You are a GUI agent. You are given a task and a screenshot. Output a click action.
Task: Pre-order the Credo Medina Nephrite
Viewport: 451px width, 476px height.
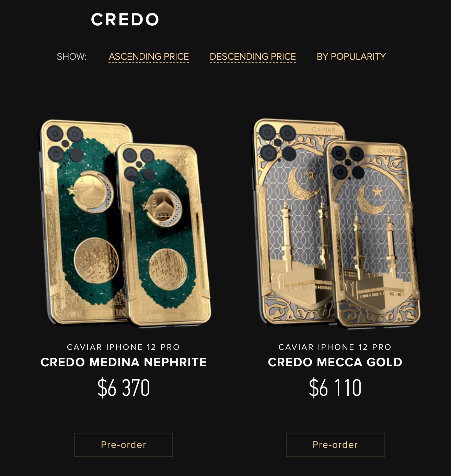124,445
